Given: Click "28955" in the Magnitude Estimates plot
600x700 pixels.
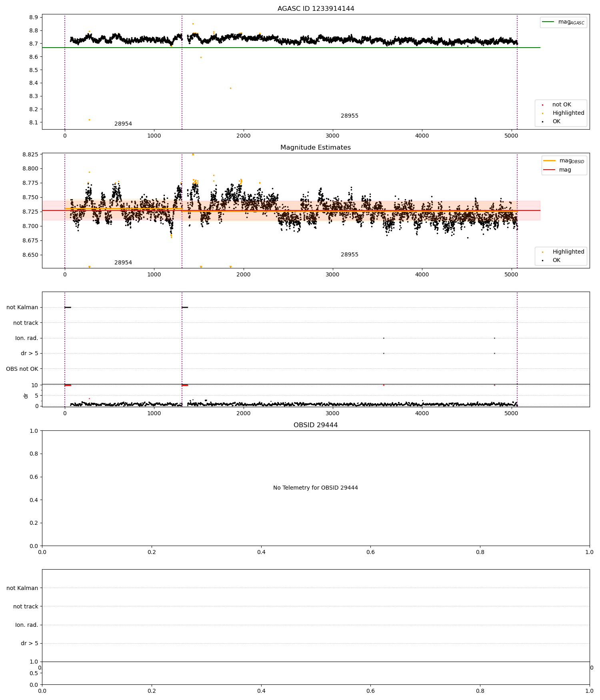Looking at the screenshot, I should pos(350,255).
